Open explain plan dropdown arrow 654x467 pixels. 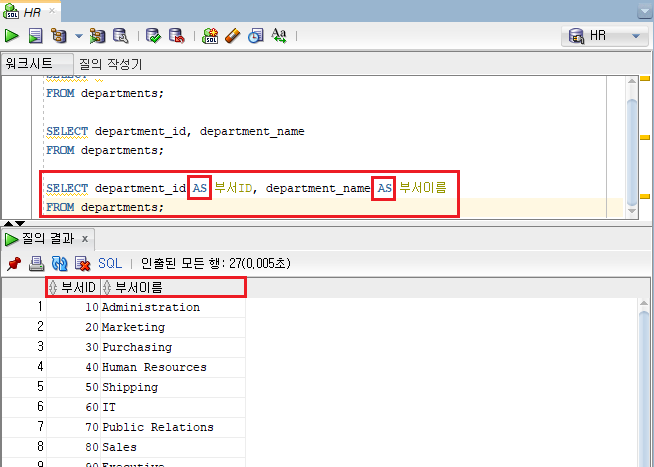79,36
